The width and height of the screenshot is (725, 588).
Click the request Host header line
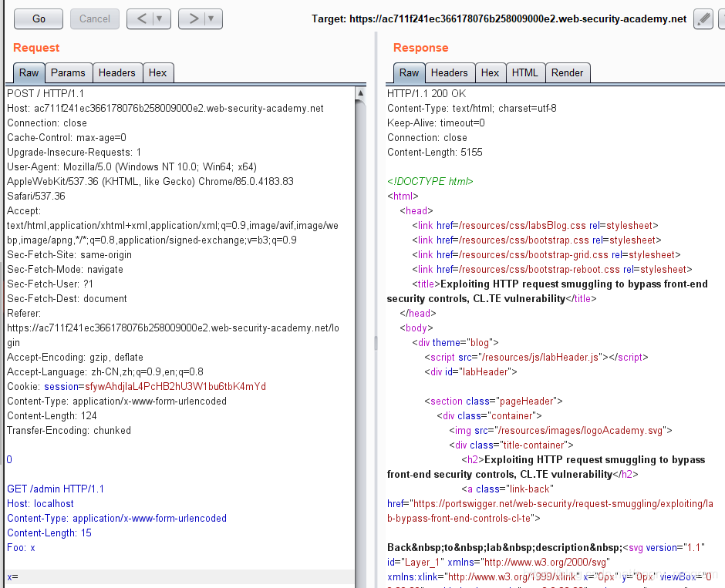pos(165,108)
